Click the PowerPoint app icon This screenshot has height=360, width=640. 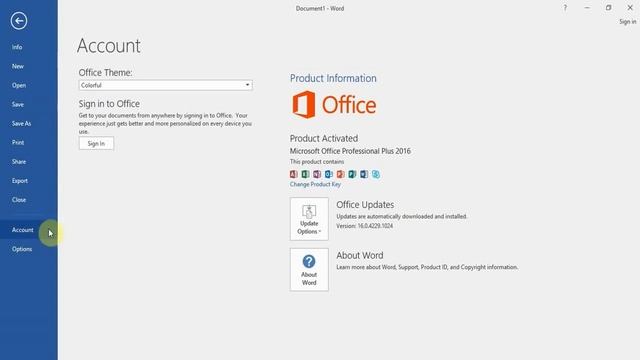pos(340,174)
